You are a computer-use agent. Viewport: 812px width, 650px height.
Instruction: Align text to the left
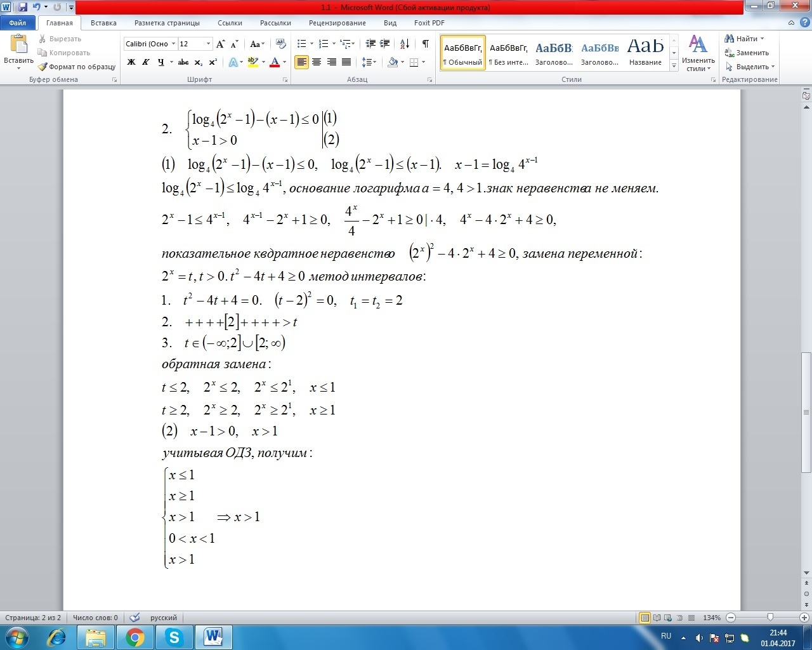coord(301,62)
